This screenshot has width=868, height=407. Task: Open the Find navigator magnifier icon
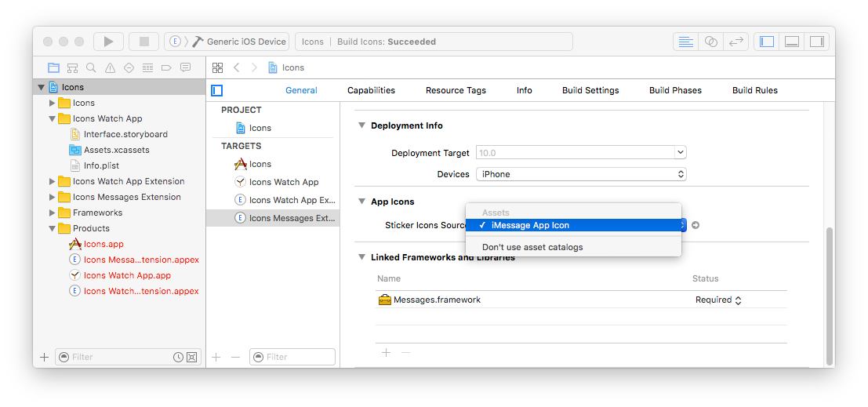[x=91, y=67]
